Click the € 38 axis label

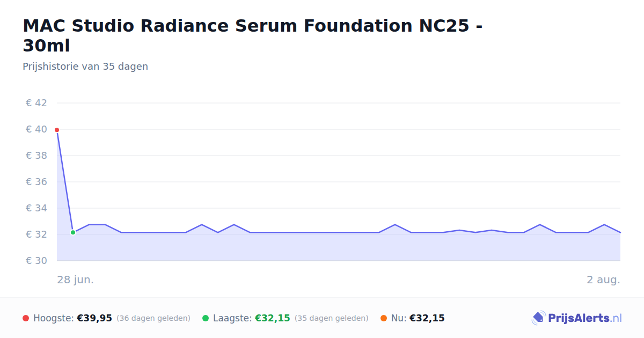click(36, 156)
